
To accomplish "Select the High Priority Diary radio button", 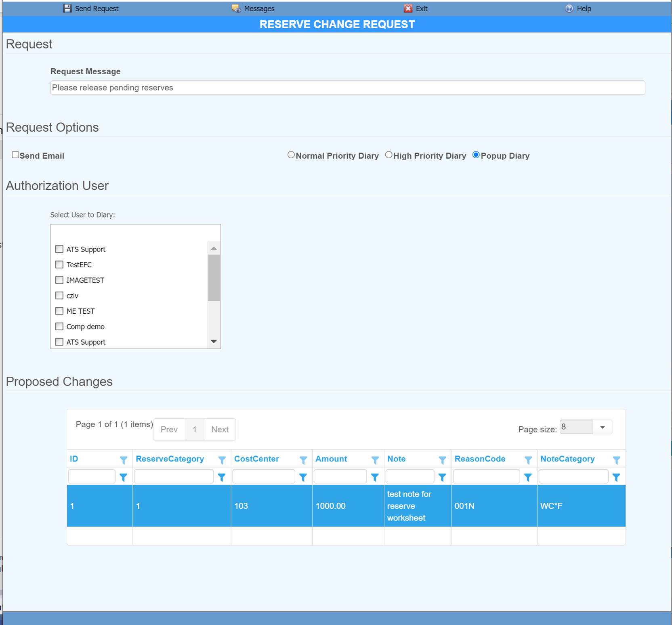I will [388, 154].
